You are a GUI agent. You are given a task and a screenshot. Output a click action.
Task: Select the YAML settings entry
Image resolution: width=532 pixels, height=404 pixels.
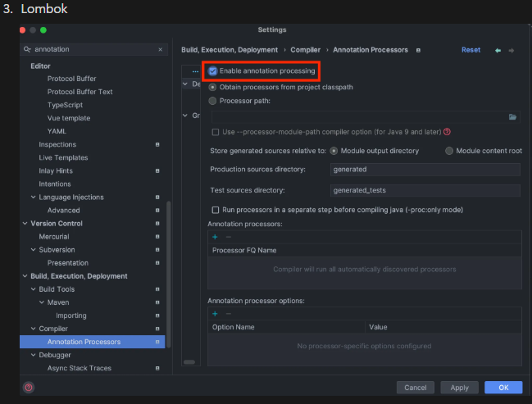57,131
